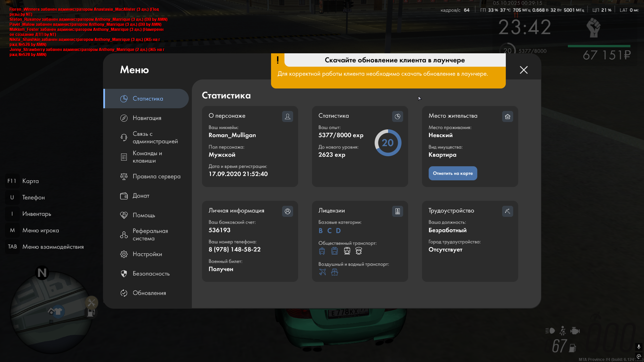
Task: Click the pie chart icon in Статистика card
Action: point(397,116)
